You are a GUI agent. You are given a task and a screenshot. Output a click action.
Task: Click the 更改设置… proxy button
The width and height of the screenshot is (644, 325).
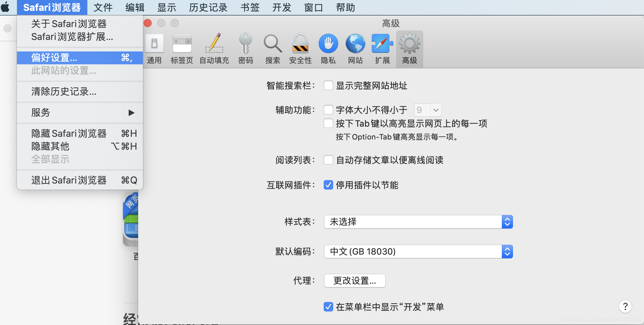355,281
